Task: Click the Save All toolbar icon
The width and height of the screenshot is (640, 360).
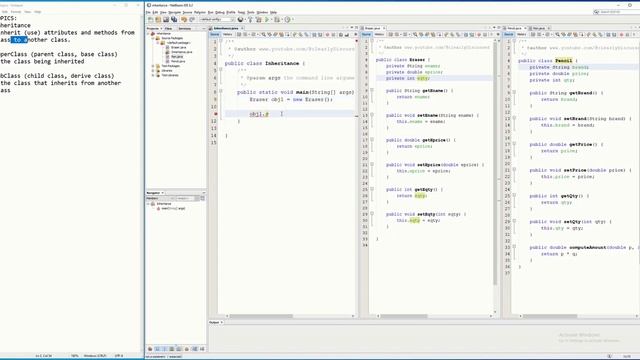Action: [x=174, y=20]
